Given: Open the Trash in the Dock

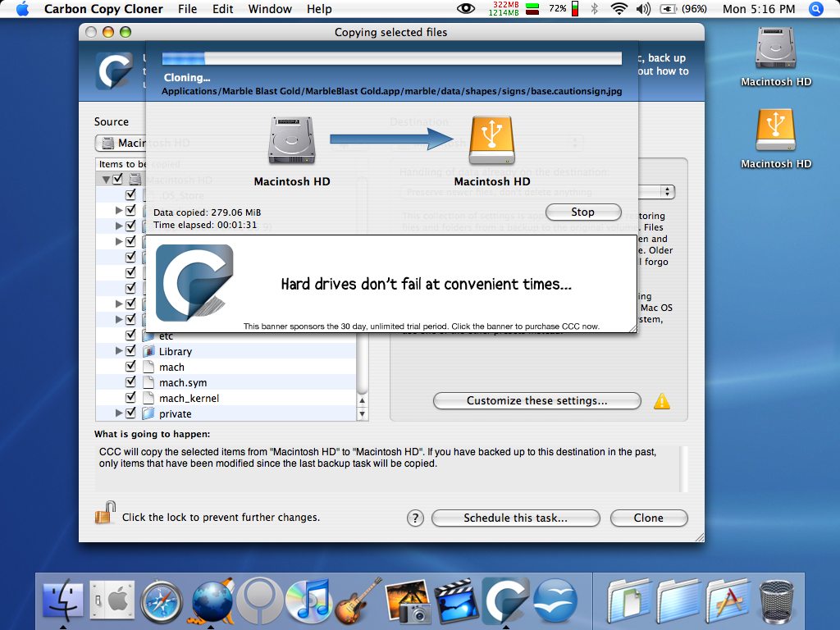Looking at the screenshot, I should [777, 601].
